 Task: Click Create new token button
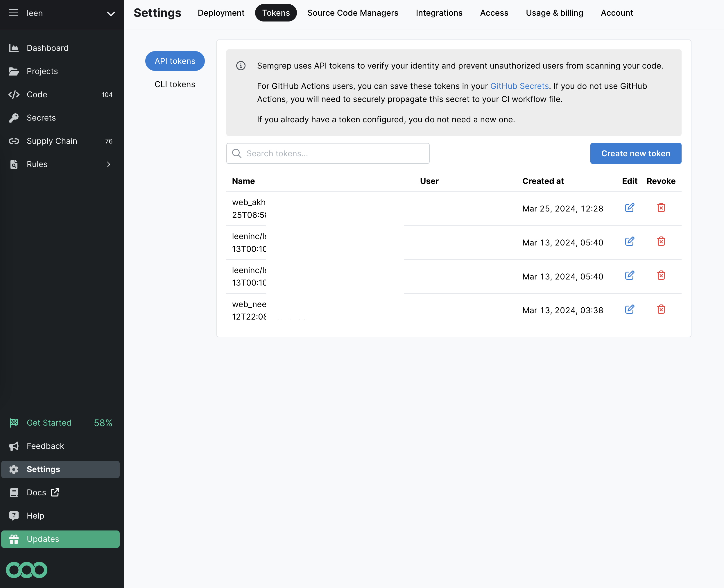[x=635, y=153]
